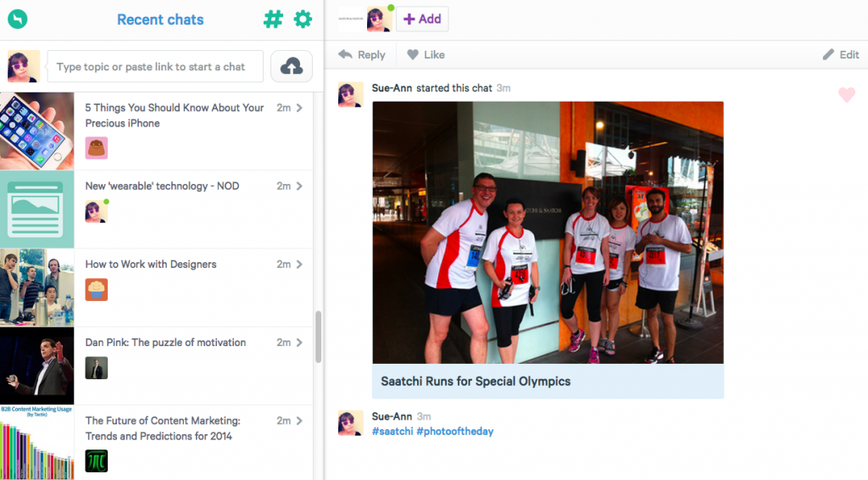Open the How to Work with Designers chat

[x=151, y=265]
